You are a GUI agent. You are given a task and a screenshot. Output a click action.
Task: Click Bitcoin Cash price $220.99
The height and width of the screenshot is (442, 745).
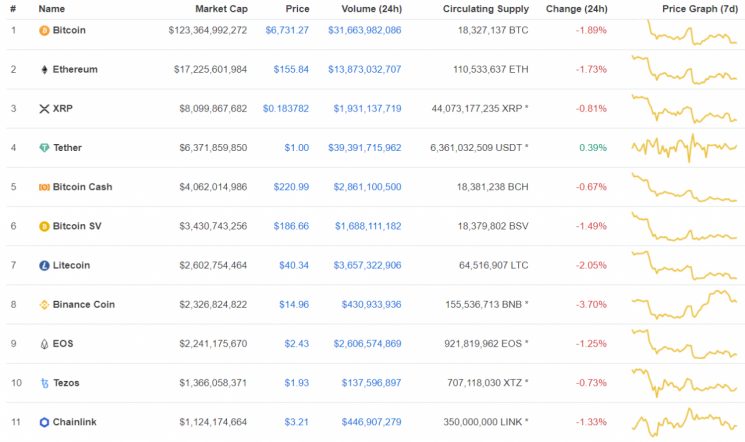[291, 187]
